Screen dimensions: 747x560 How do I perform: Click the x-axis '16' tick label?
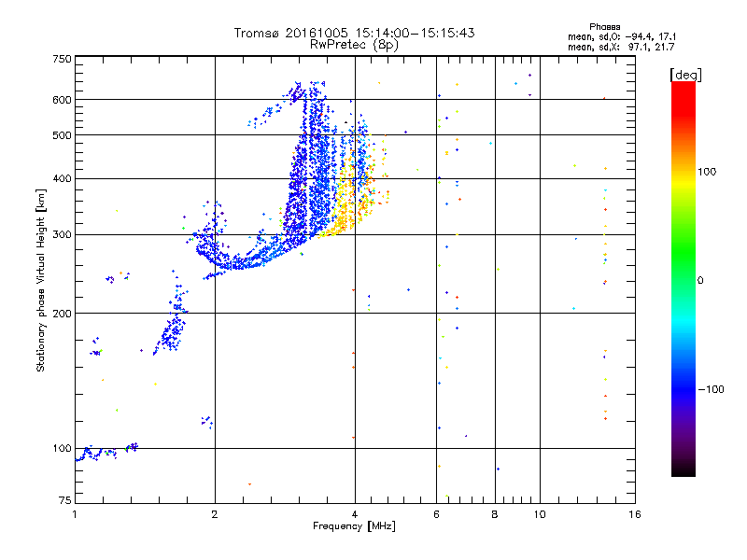(635, 514)
